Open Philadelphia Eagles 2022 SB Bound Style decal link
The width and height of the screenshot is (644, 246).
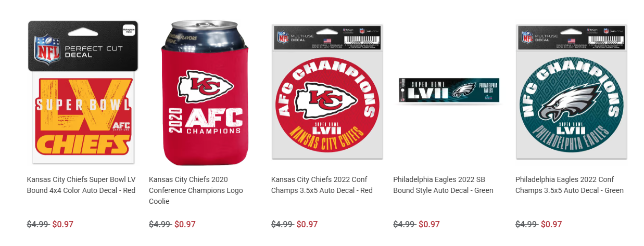[443, 185]
